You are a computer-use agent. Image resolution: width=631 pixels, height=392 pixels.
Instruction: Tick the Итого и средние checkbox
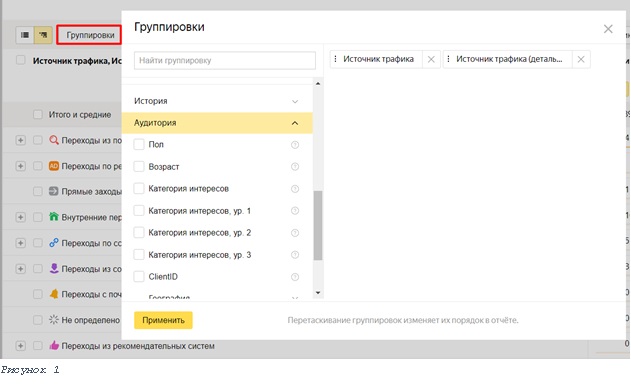pyautogui.click(x=38, y=115)
